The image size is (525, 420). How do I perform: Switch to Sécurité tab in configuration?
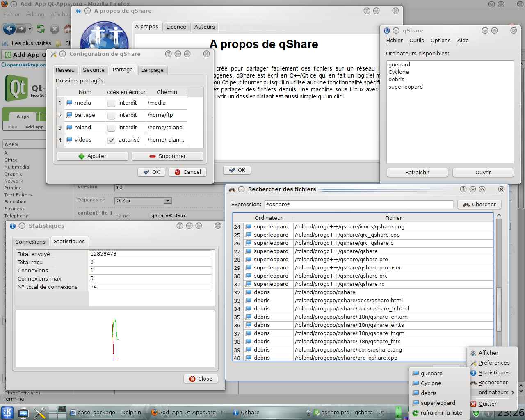(x=94, y=70)
